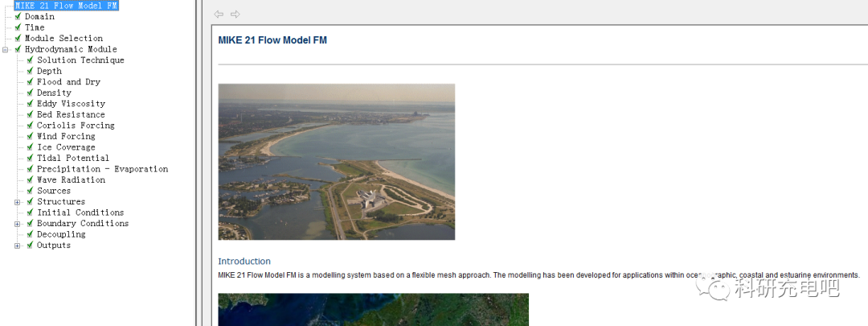Screen dimensions: 868x326
Task: Click the satellite map image below introduction
Action: 373,310
